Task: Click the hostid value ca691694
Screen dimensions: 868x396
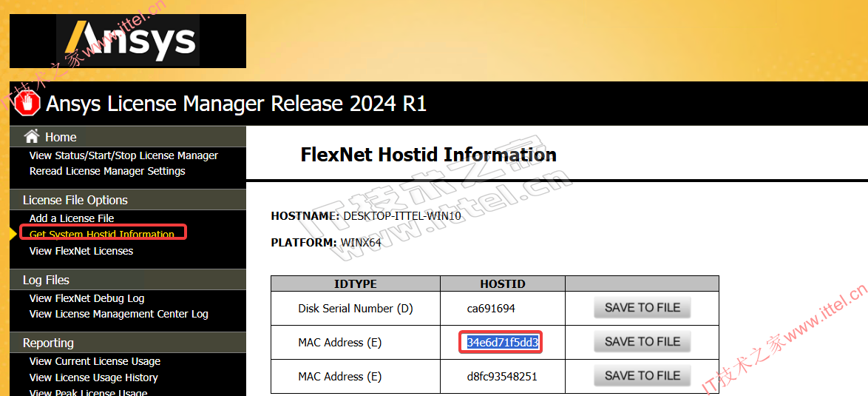Action: pyautogui.click(x=491, y=309)
